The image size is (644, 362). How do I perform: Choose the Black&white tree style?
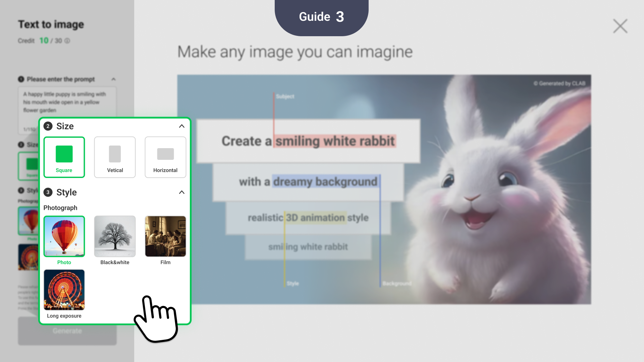click(115, 237)
